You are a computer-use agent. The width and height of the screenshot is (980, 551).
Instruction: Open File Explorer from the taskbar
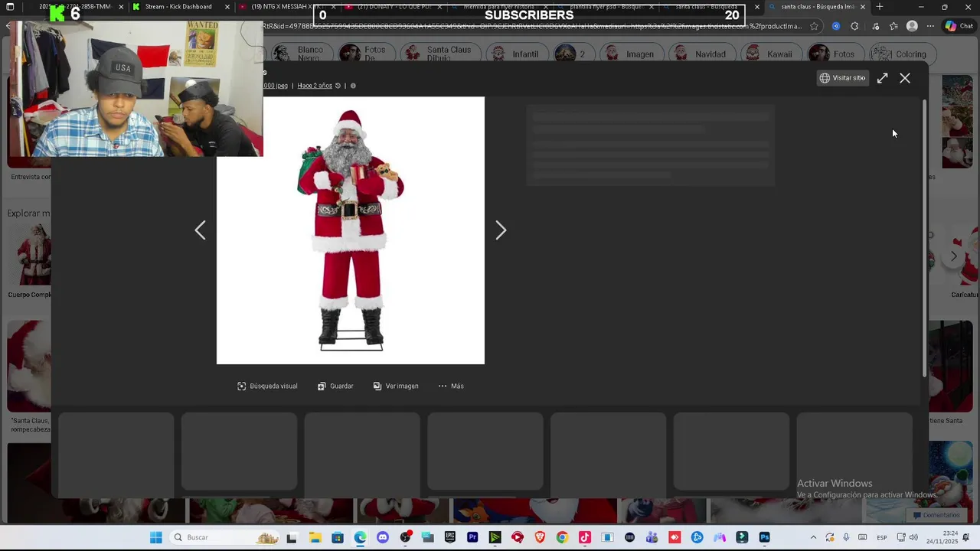point(315,537)
